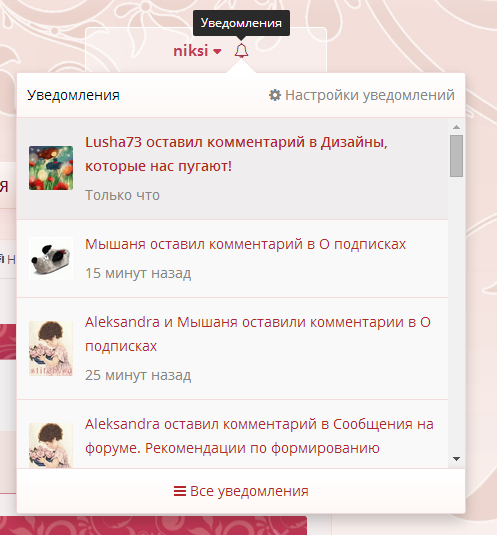Click the notifications bell icon
This screenshot has width=497, height=535.
241,51
